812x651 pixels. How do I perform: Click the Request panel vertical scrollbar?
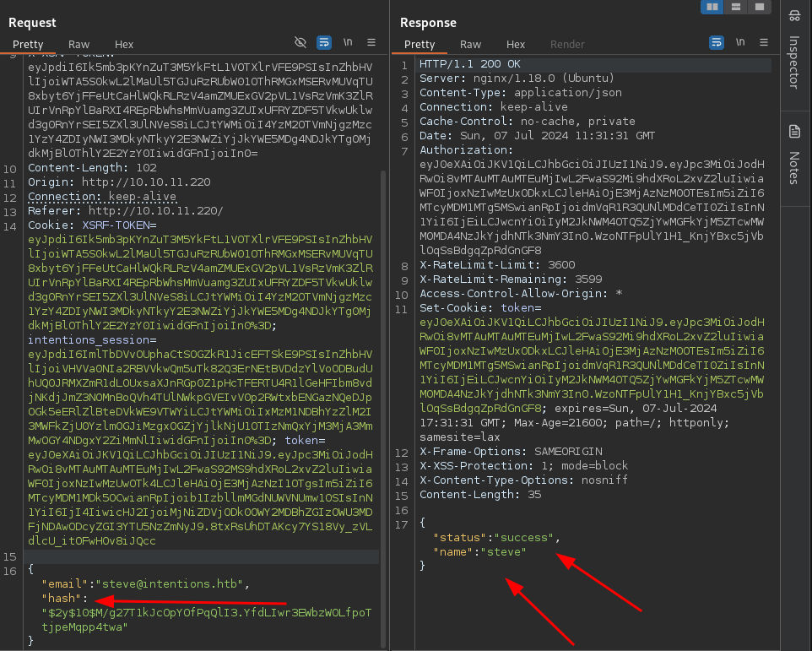point(383,338)
